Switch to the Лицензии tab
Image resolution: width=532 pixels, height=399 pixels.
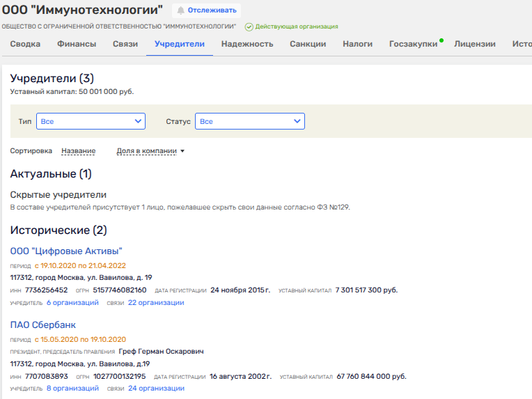(x=475, y=44)
